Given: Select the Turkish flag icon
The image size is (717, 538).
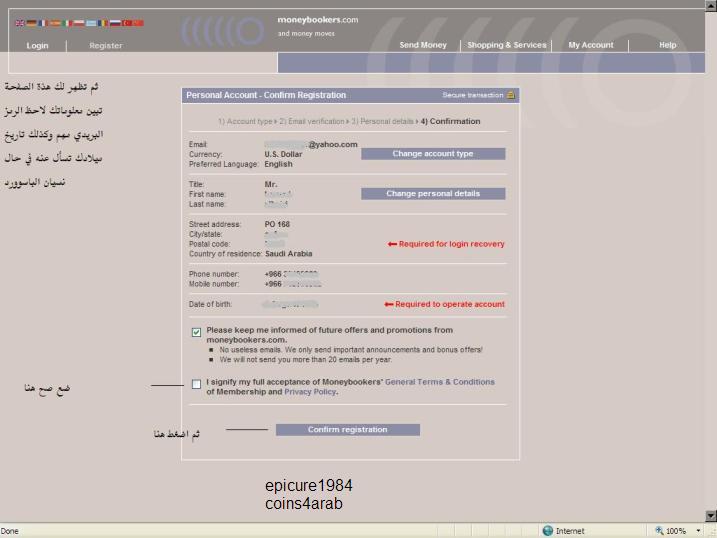Looking at the screenshot, I should (127, 23).
